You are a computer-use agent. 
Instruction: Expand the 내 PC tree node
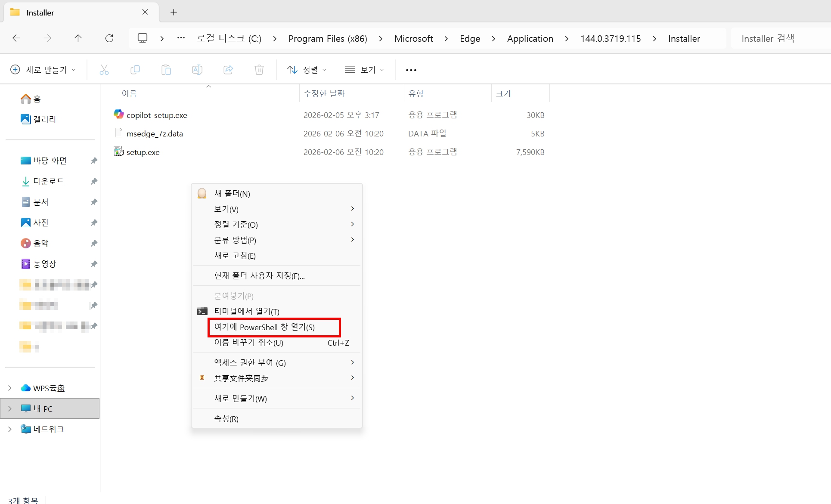pyautogui.click(x=10, y=408)
